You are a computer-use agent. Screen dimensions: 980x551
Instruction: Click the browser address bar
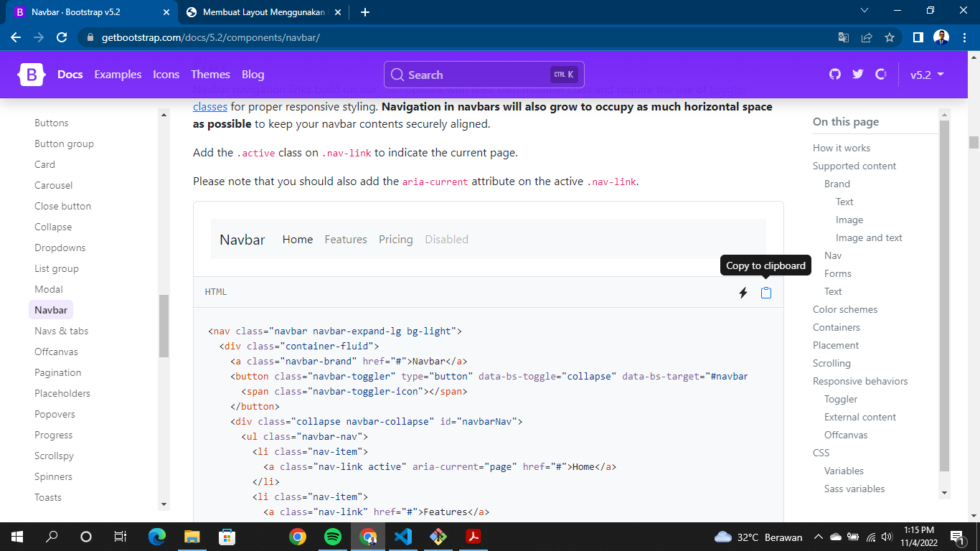(x=459, y=37)
